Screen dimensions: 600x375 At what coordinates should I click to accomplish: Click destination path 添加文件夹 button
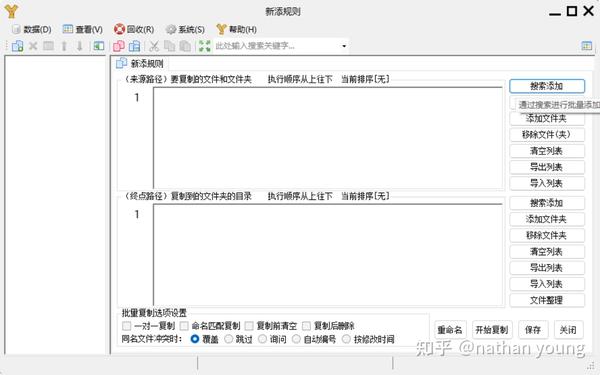[x=547, y=219]
